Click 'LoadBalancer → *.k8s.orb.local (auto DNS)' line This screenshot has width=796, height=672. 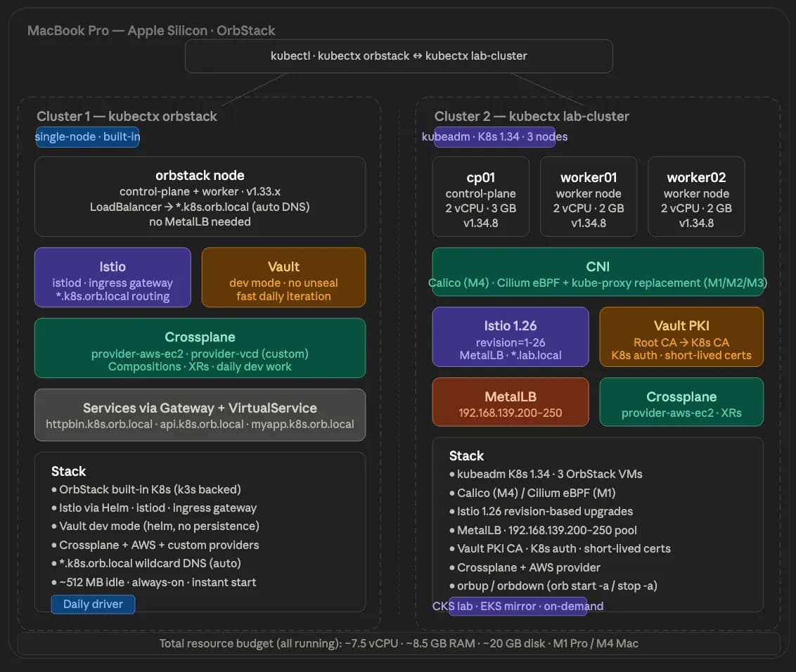click(200, 207)
